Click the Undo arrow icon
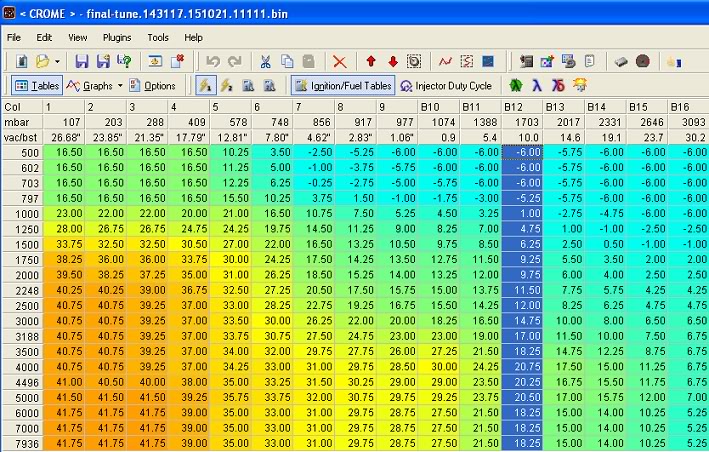Viewport: 709px width, 452px height. click(x=213, y=61)
